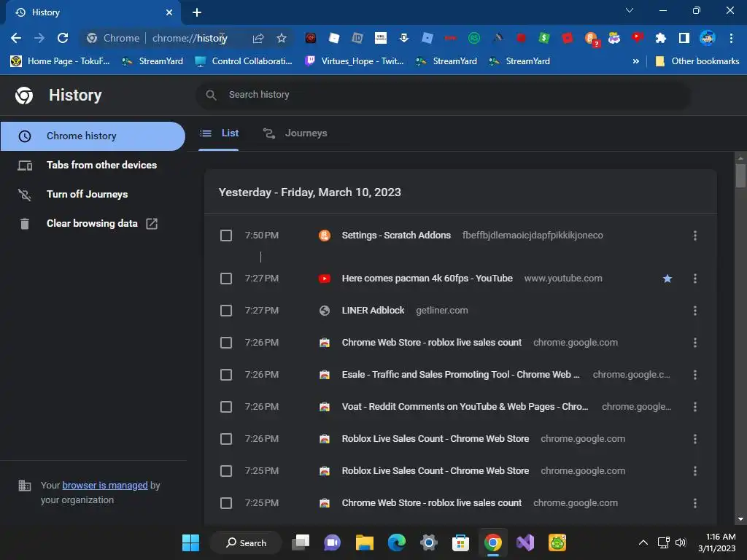This screenshot has width=747, height=560.
Task: Open Settings - Scratch Addons history link
Action: pos(396,236)
